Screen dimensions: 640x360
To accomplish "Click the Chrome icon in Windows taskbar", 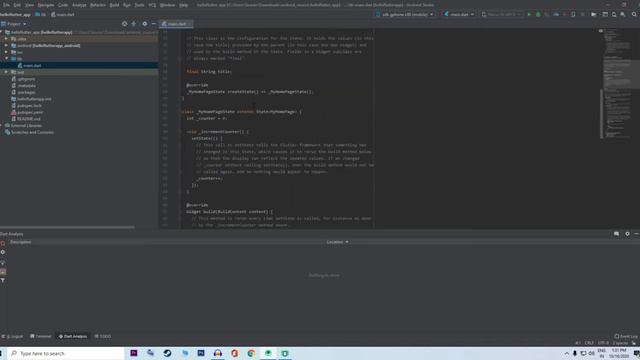I will coord(251,353).
